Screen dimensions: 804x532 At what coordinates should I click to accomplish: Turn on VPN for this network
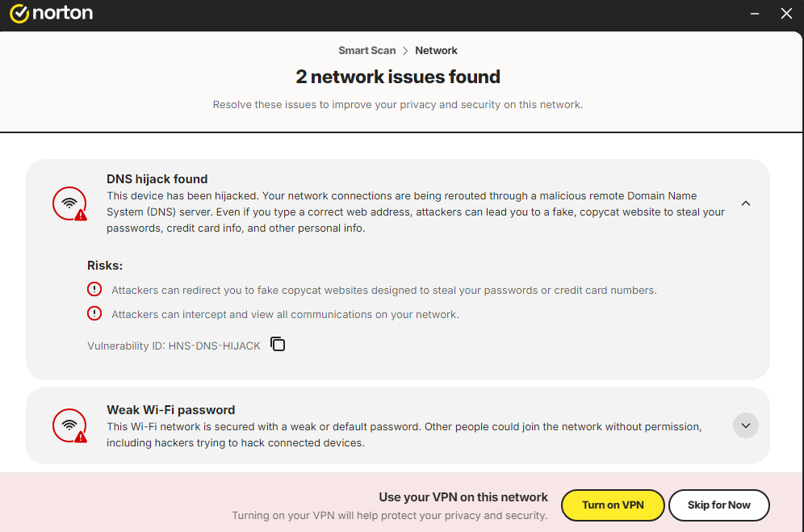tap(613, 505)
